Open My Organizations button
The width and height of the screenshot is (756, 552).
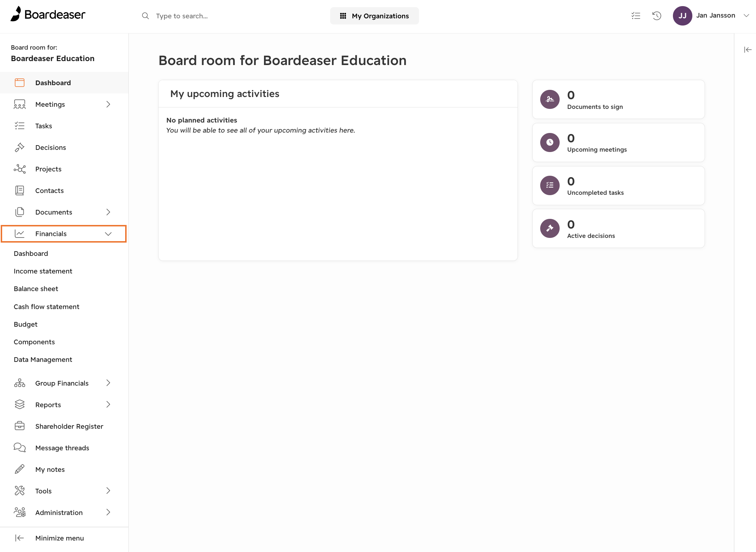374,16
